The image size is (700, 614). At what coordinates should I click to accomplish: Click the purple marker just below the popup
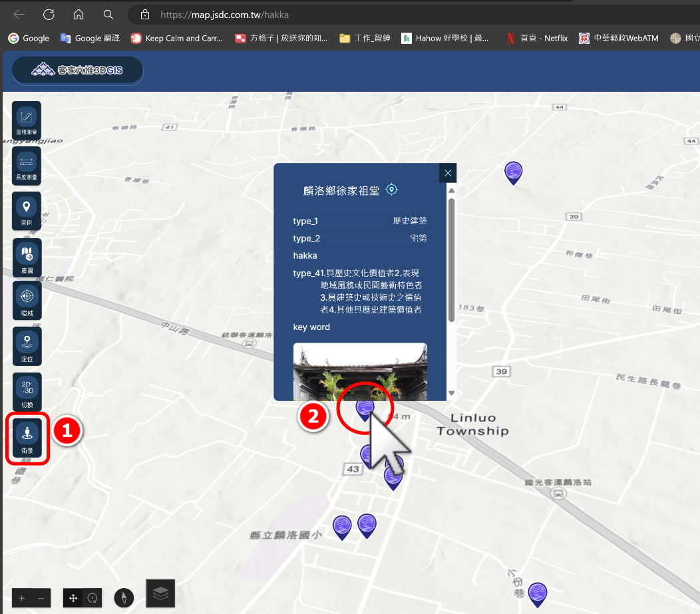(x=364, y=410)
